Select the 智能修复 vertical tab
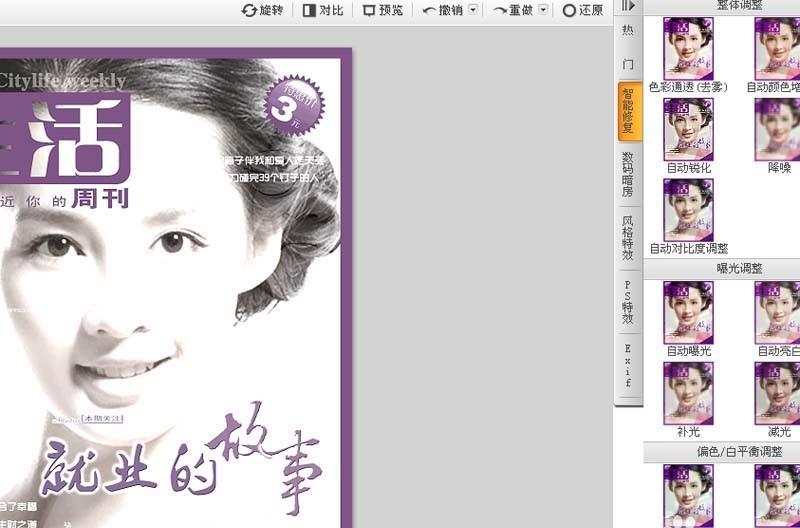 (x=629, y=110)
